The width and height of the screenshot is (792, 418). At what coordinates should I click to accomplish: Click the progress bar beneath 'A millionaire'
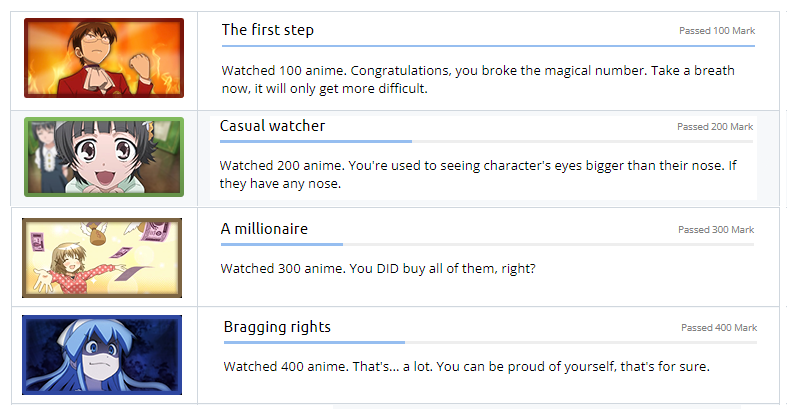(x=487, y=244)
